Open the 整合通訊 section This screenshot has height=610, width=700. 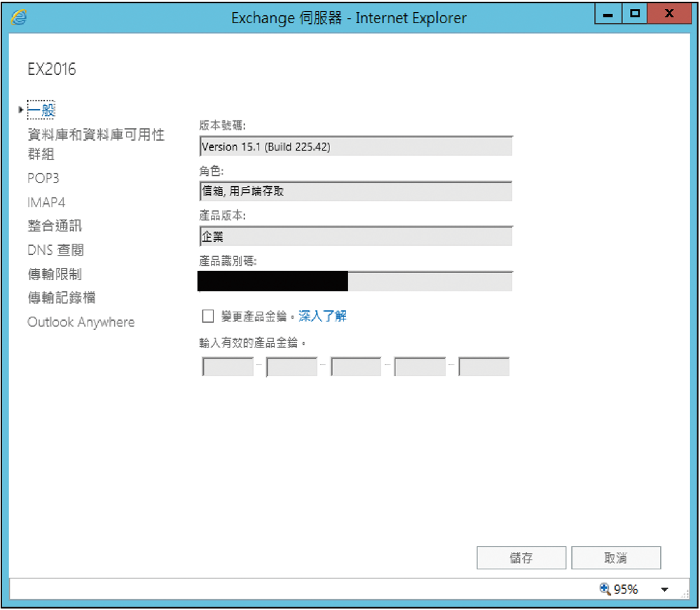click(55, 226)
